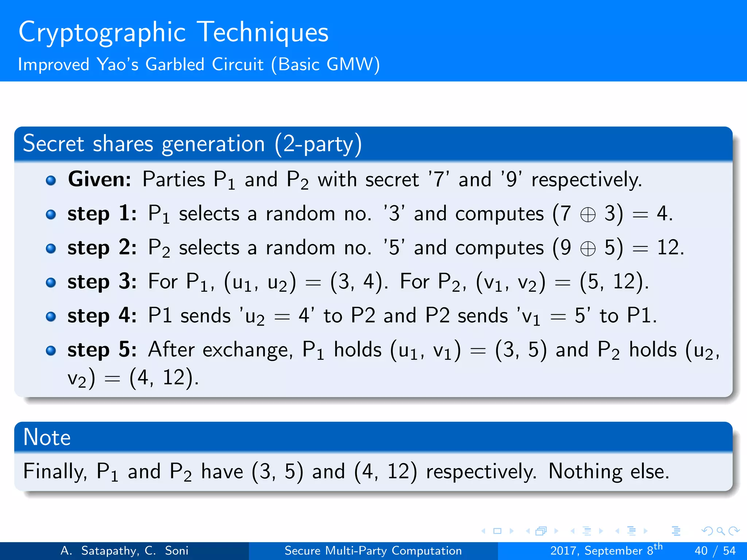The image size is (747, 560).
Task: Click the slide rectangle navigation icon
Action: pos(497,531)
